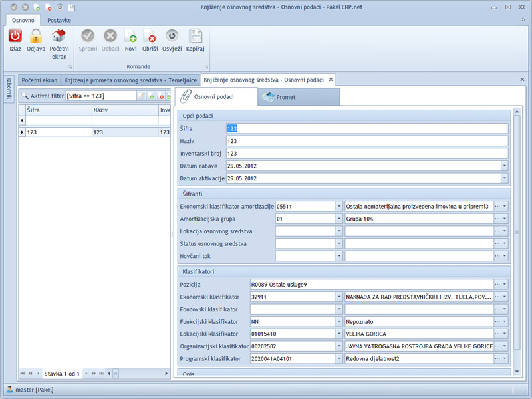Click ellipsis button next to Pozicija field
532x399 pixels.
(497, 284)
